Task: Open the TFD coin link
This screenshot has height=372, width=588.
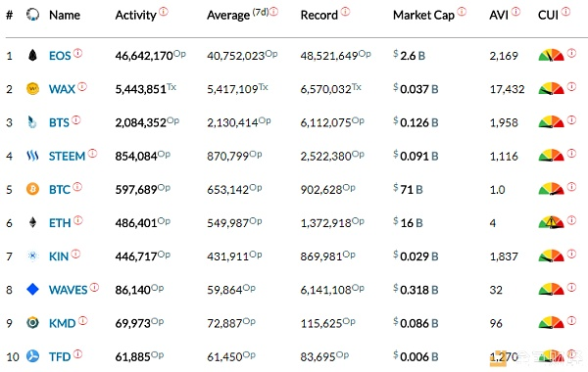Action: click(x=60, y=356)
